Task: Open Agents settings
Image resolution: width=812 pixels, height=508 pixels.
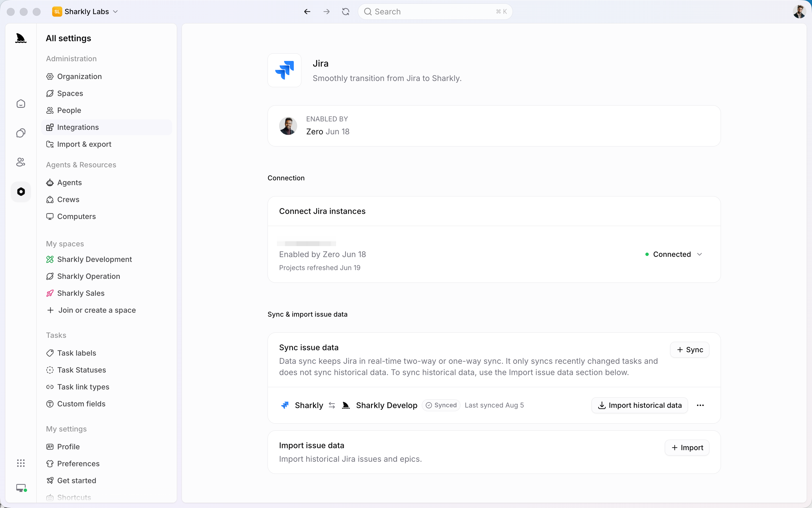Action: click(107, 182)
